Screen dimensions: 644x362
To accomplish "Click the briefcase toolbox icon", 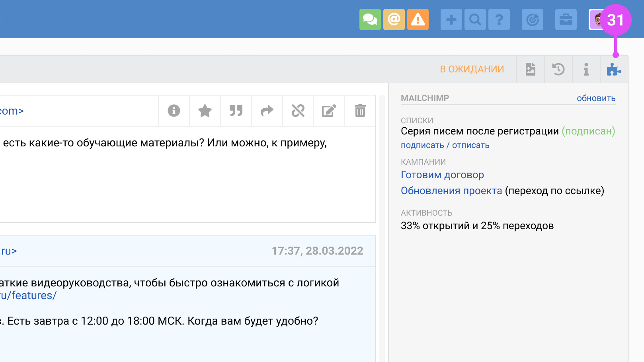I will tap(566, 19).
